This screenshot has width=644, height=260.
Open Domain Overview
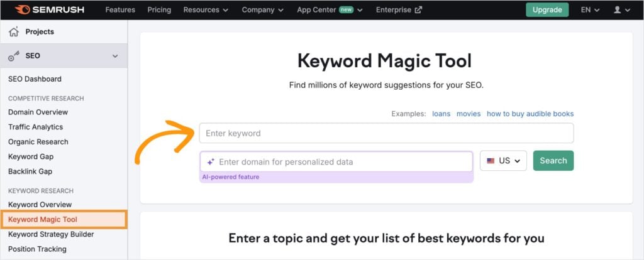click(x=38, y=112)
